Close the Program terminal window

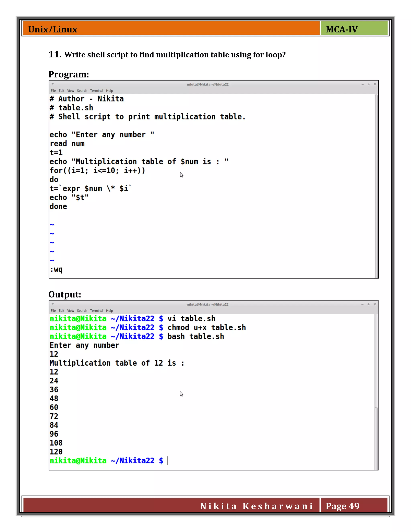click(375, 84)
